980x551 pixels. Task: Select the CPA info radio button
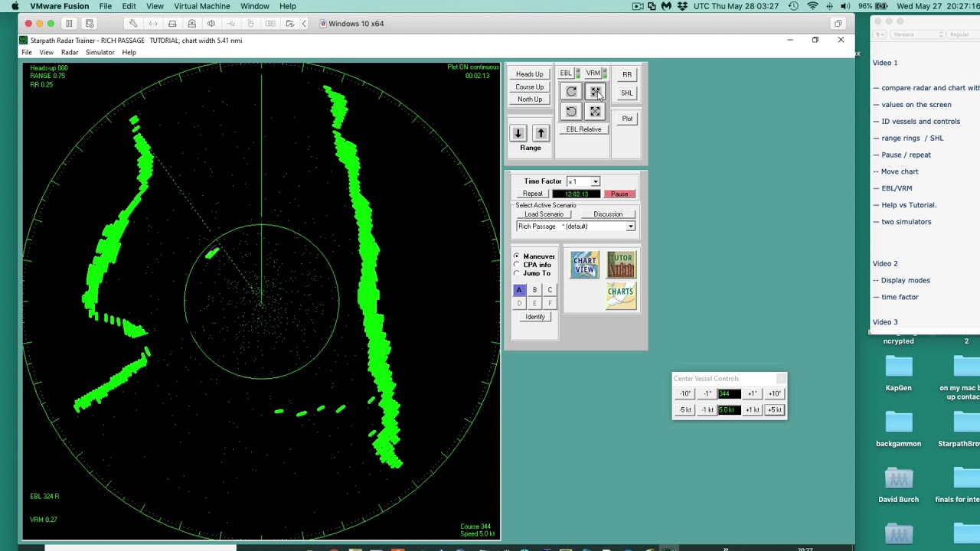516,265
